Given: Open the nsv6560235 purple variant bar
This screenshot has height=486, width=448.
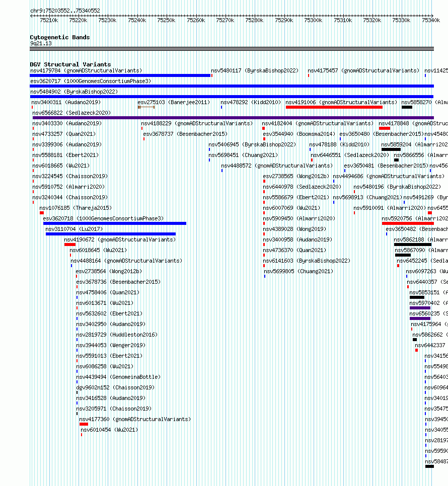Looking at the screenshot, I should [420, 318].
